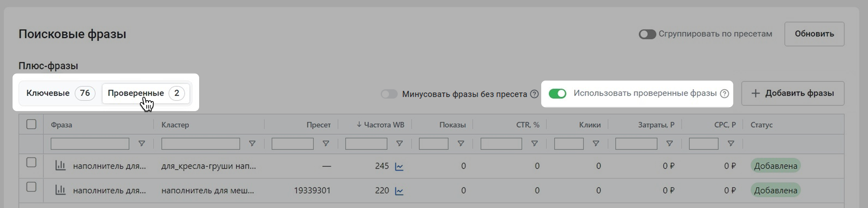Image resolution: width=868 pixels, height=208 pixels.
Task: Click phrase text in the 19339301 preset row
Action: tap(109, 191)
